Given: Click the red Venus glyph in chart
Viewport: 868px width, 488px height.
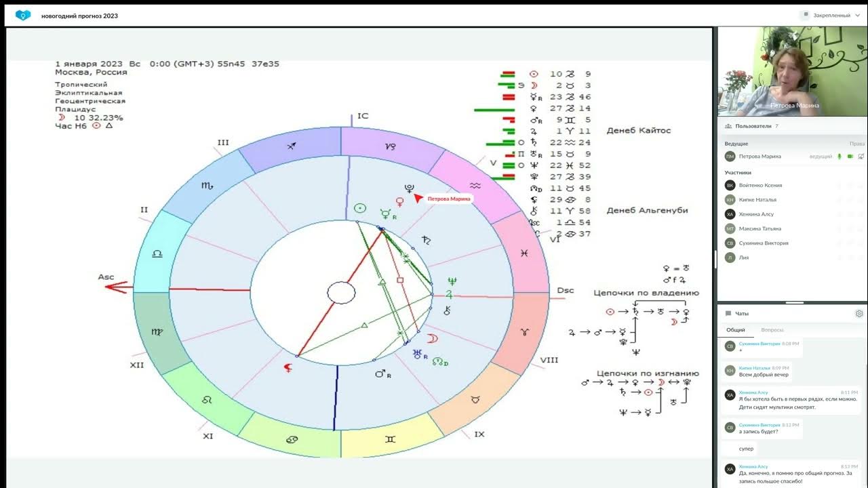Looking at the screenshot, I should coord(400,202).
